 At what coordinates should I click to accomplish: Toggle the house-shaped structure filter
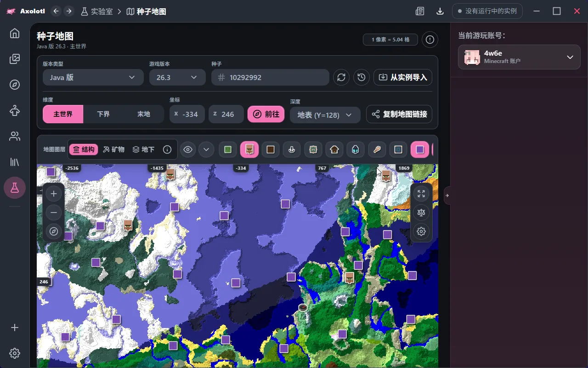[x=334, y=149]
